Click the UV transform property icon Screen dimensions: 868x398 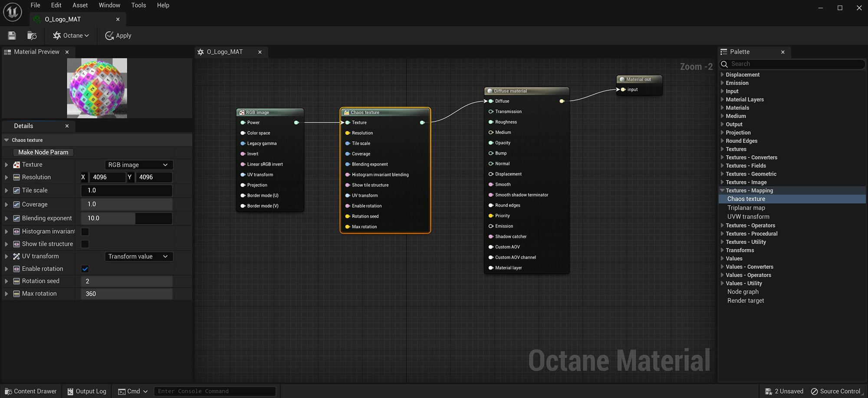pos(16,256)
